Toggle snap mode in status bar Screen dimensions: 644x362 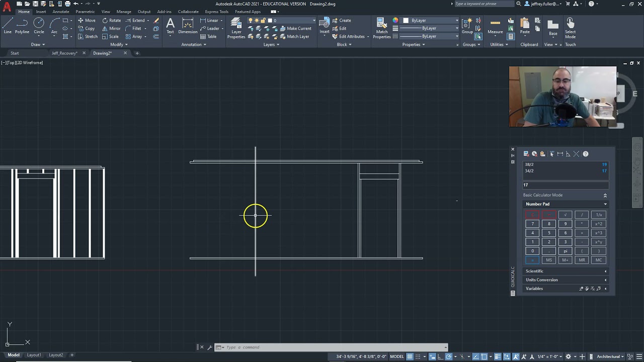coord(418,356)
